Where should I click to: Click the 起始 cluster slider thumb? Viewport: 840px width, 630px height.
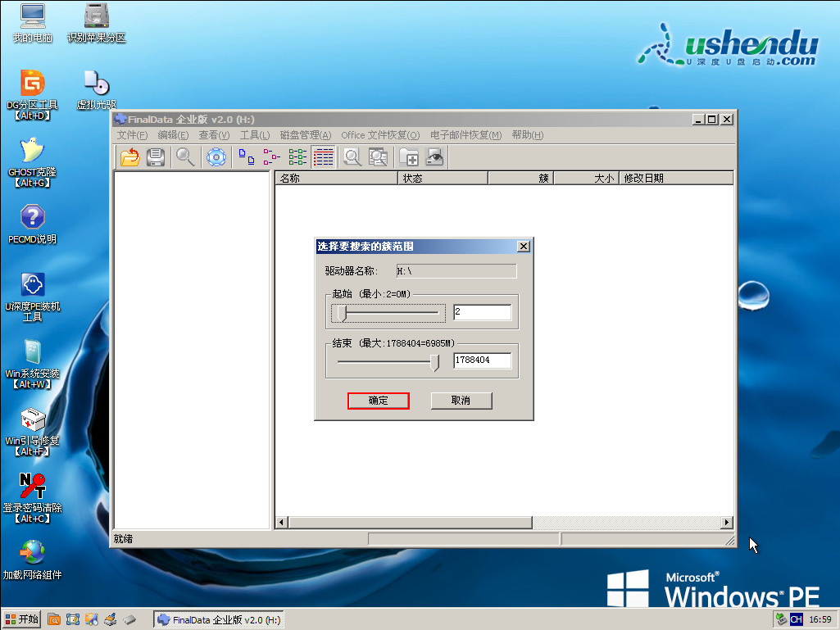342,314
